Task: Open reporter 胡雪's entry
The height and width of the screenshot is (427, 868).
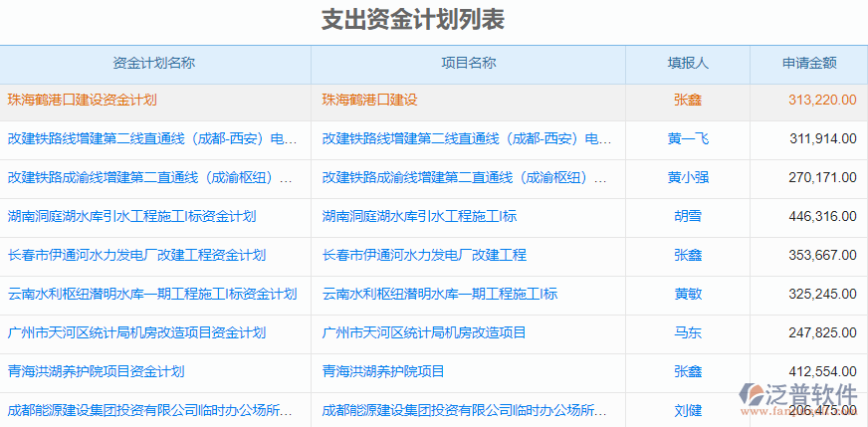Action: (687, 216)
